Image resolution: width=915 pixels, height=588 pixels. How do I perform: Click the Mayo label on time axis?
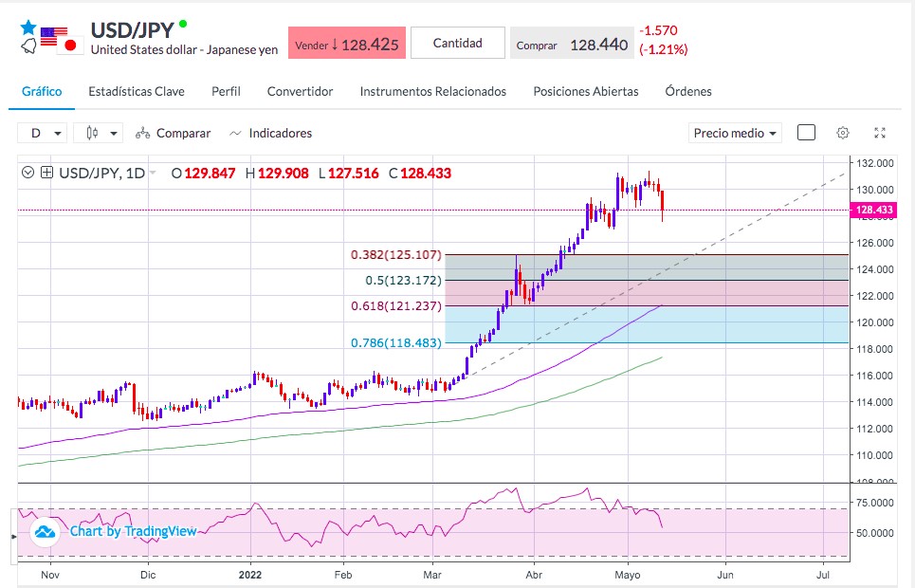628,575
